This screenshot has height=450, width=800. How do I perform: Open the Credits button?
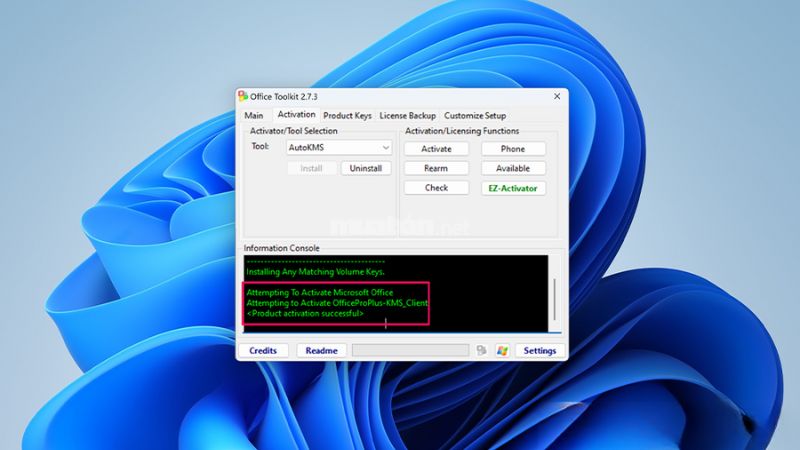pyautogui.click(x=263, y=351)
